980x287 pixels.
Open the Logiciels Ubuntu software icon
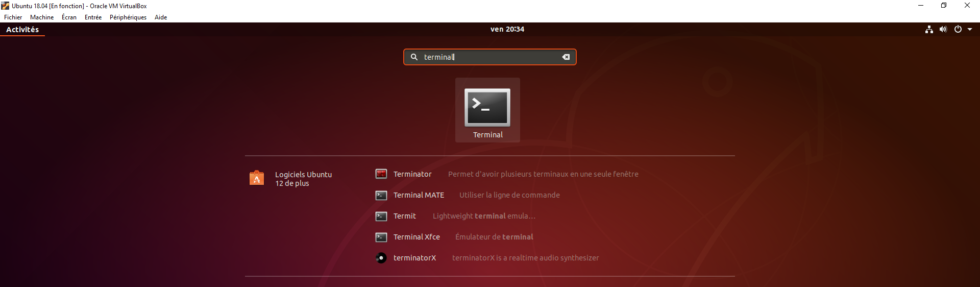coord(257,178)
